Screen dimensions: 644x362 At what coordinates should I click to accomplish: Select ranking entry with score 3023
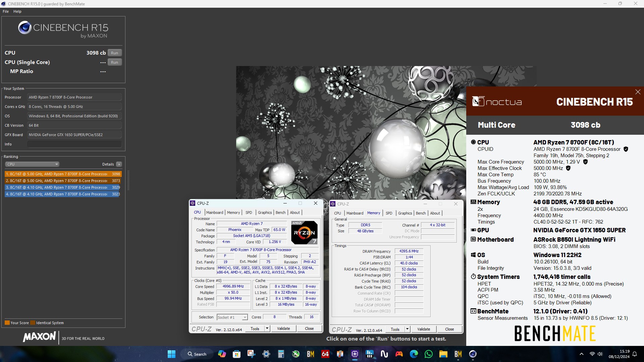point(63,194)
